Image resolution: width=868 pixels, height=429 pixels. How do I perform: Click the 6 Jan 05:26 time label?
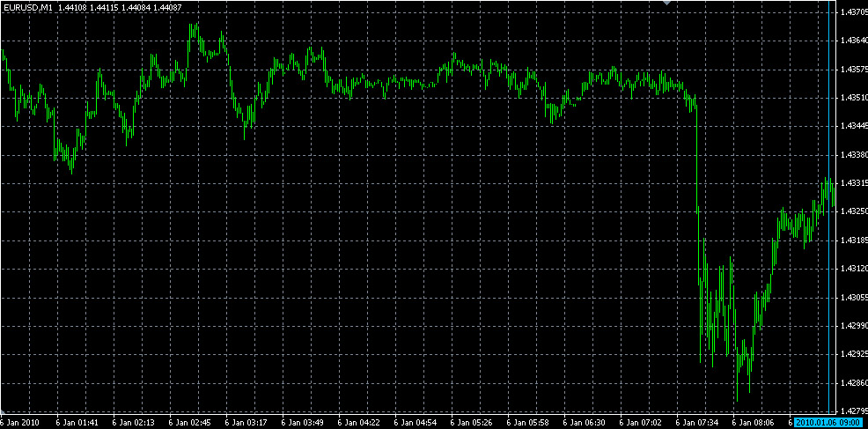click(x=472, y=422)
